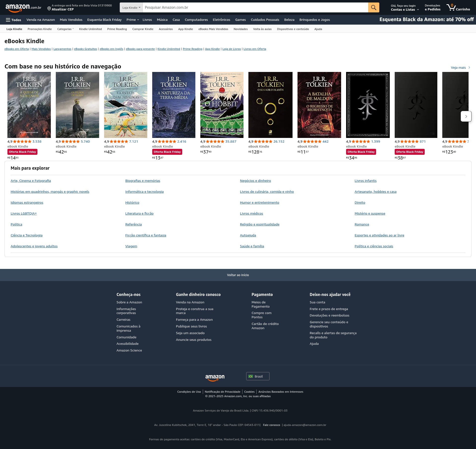This screenshot has height=449, width=476.
Task: Open Cartão de crédito Amazon footer link
Action: [x=265, y=326]
